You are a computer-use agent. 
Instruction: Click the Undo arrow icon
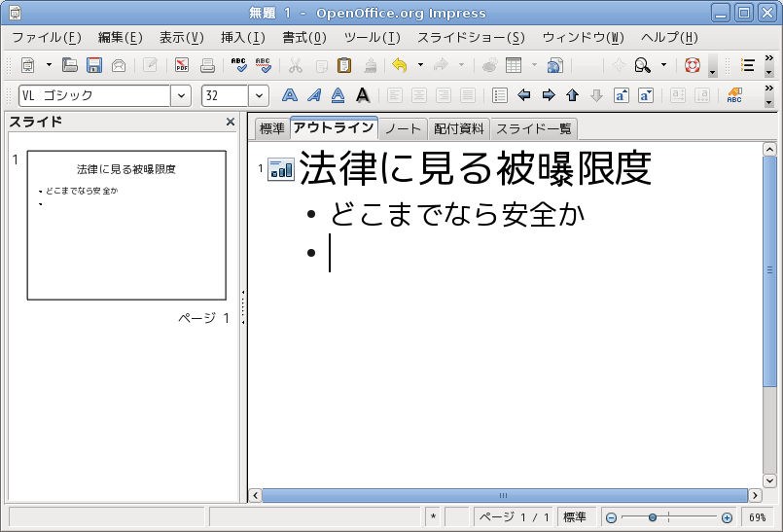(x=399, y=65)
